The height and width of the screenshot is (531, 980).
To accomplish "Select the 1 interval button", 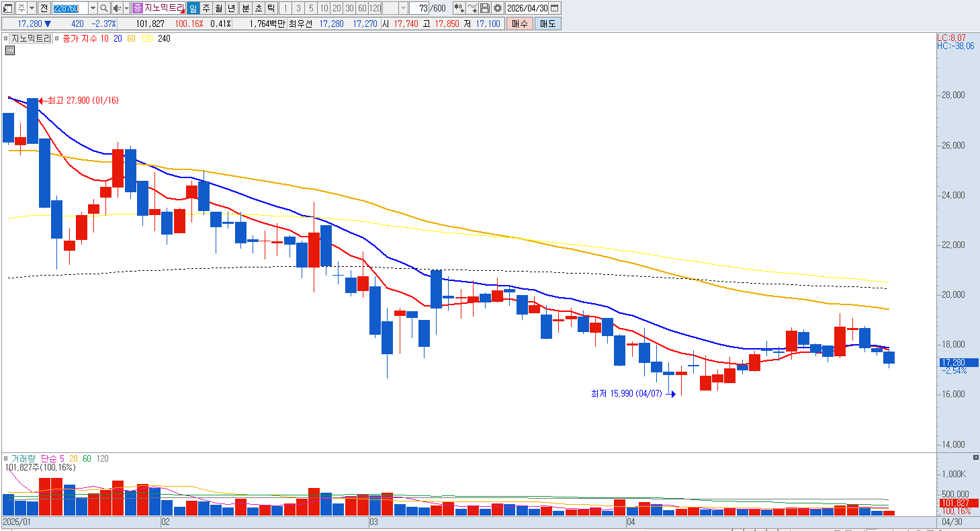I will (x=285, y=8).
